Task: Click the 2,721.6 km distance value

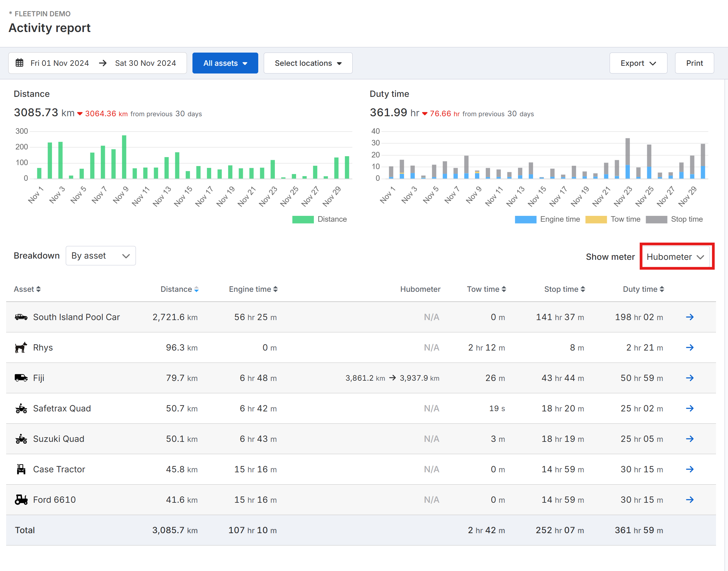Action: point(175,317)
